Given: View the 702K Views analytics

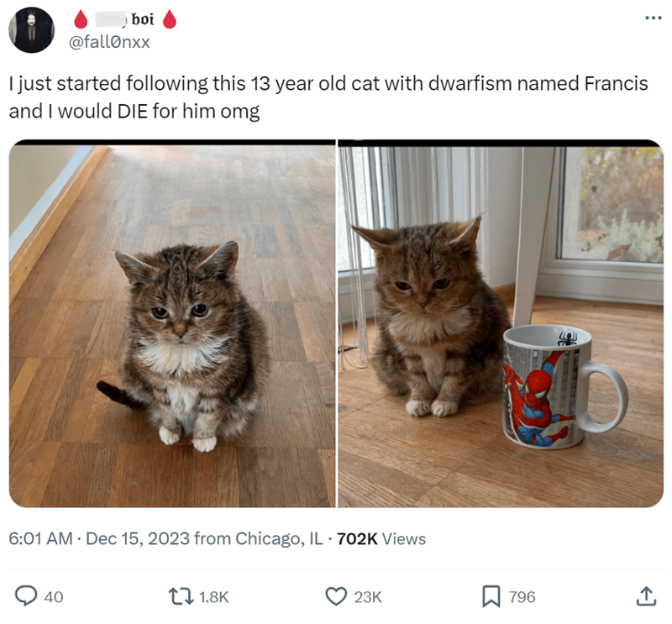Looking at the screenshot, I should coord(381,539).
